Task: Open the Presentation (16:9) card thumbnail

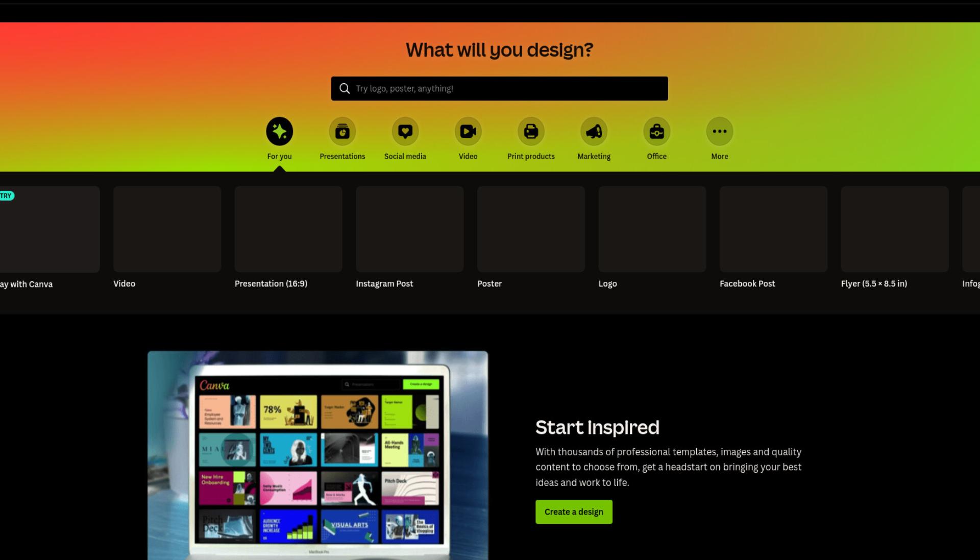Action: pyautogui.click(x=288, y=229)
